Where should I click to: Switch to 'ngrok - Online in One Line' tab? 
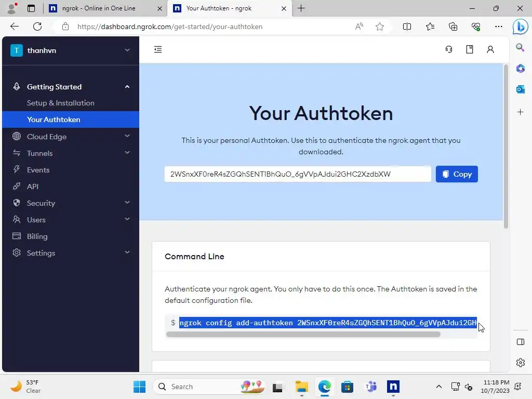click(x=105, y=8)
